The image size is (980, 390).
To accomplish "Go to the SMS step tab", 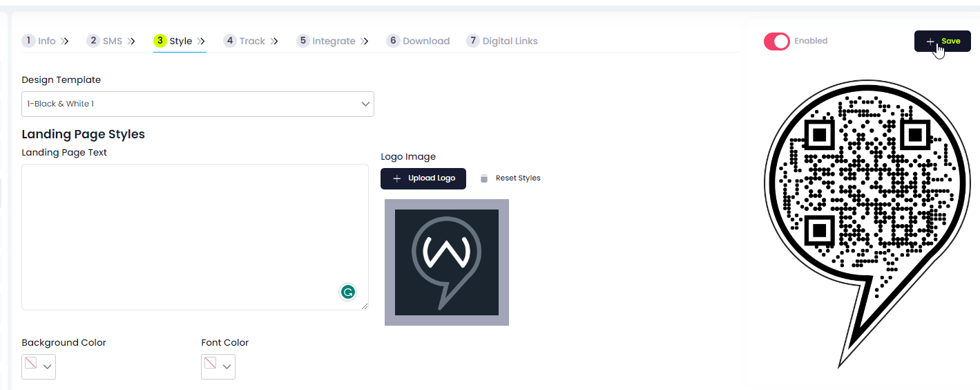I will tap(111, 41).
